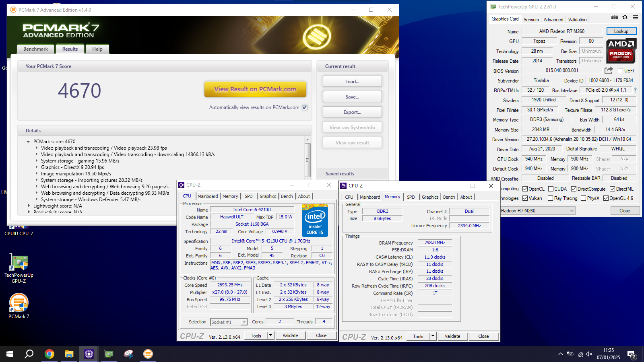Toggle CUDA checkbox

(551, 189)
